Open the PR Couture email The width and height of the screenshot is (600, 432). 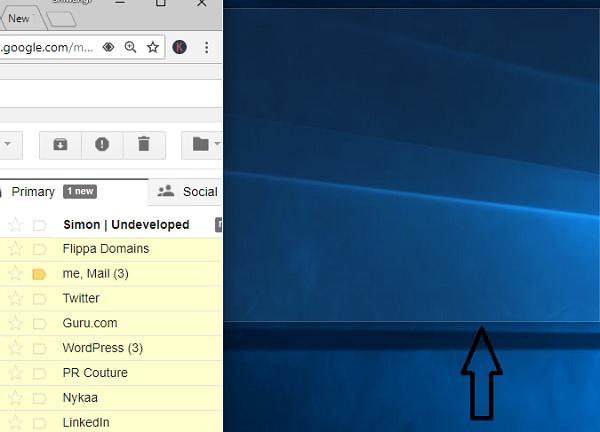coord(95,373)
